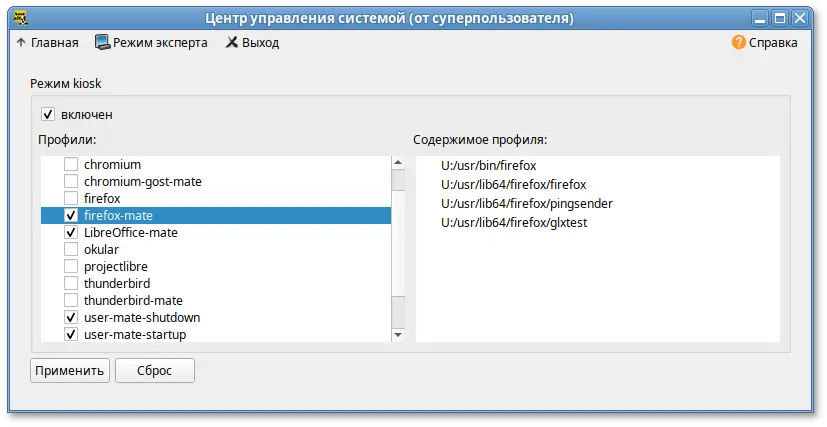This screenshot has height=427, width=827.
Task: Uncheck the user-mate-shutdown checkbox
Action: [x=71, y=317]
